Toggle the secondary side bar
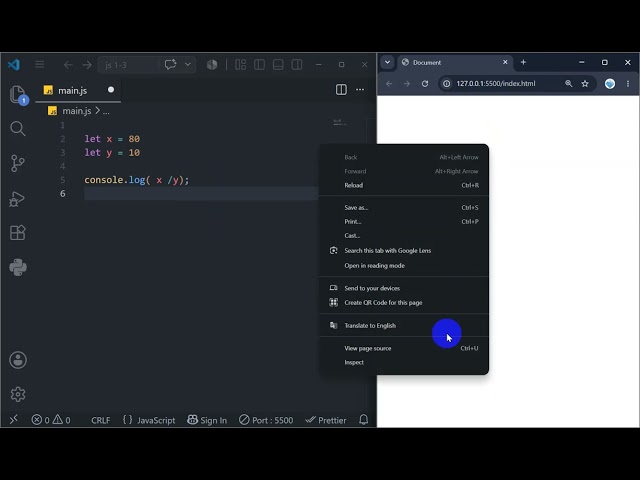The height and width of the screenshot is (480, 640). [x=297, y=64]
